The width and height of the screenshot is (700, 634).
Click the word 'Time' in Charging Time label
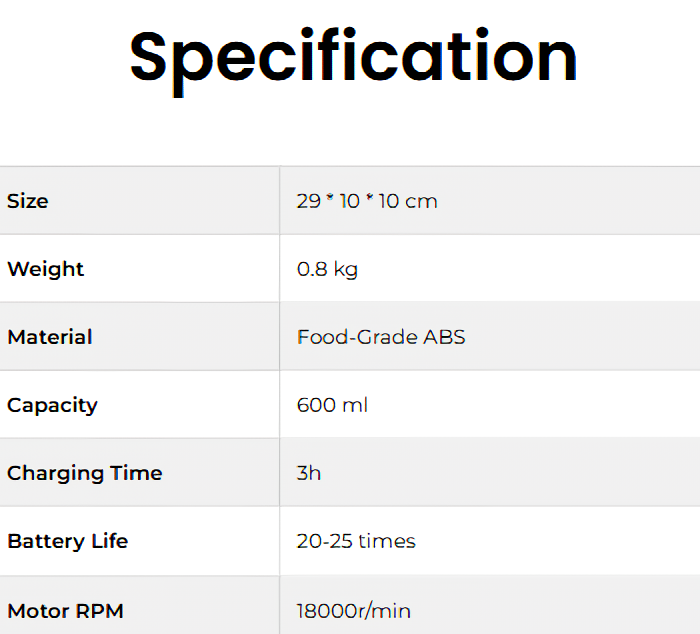point(136,473)
